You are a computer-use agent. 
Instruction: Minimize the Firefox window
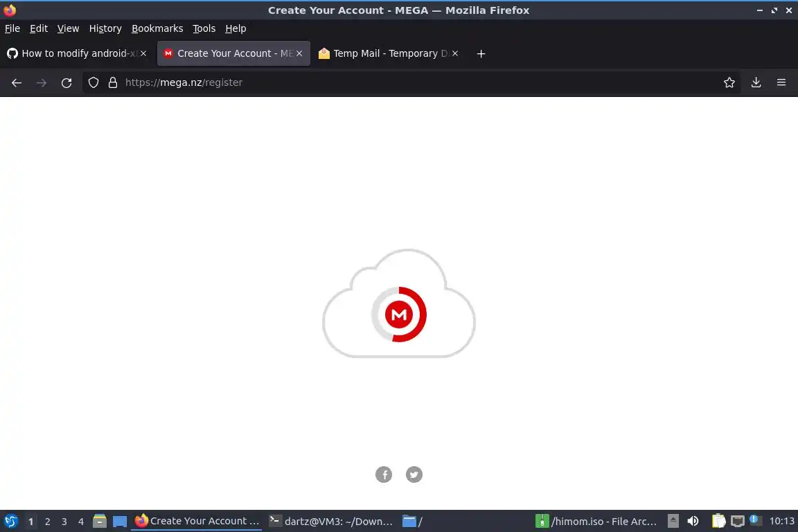click(x=760, y=10)
